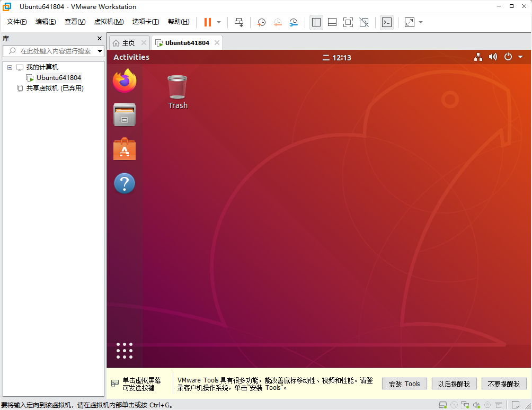Click the Unity mode toolbar icon
This screenshot has width=532, height=410.
[x=364, y=22]
